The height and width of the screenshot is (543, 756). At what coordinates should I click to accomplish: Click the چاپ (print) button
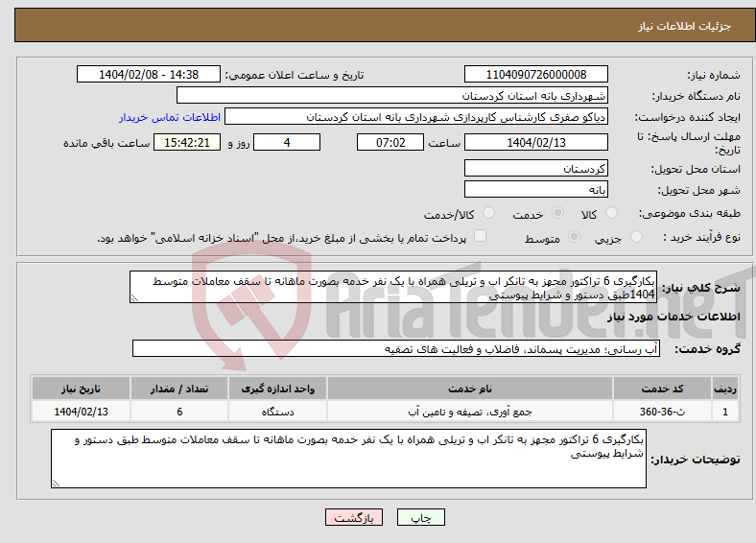(420, 517)
